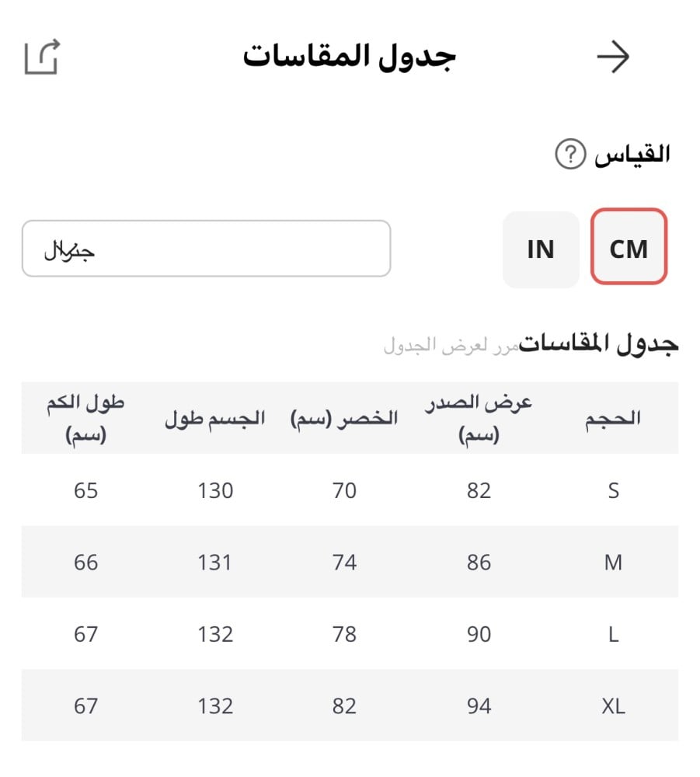Click the جدول المقاسات page title
Image resolution: width=700 pixels, height=777 pixels.
tap(349, 57)
